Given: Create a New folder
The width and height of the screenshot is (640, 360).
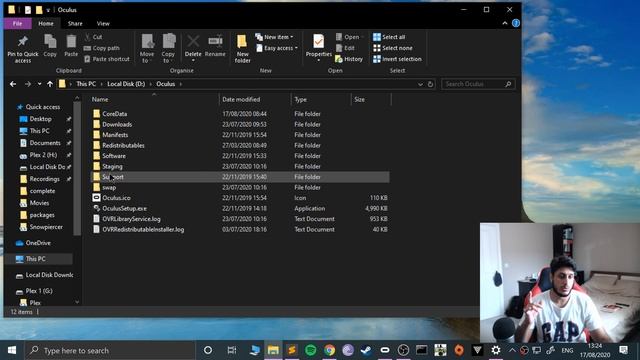Looking at the screenshot, I should tap(242, 49).
